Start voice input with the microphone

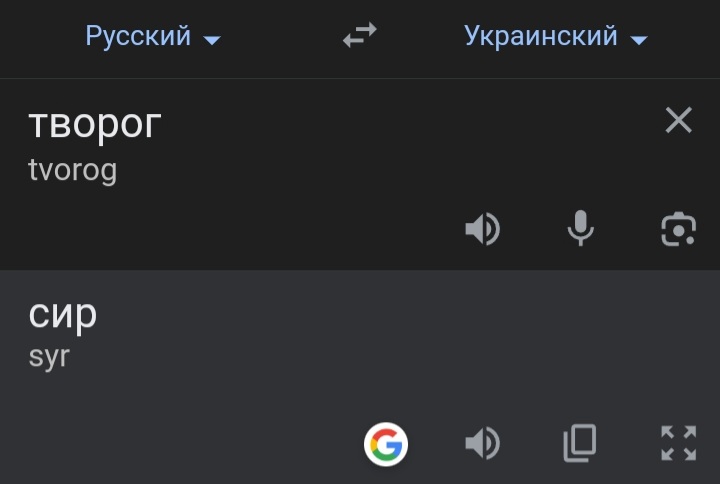(580, 228)
